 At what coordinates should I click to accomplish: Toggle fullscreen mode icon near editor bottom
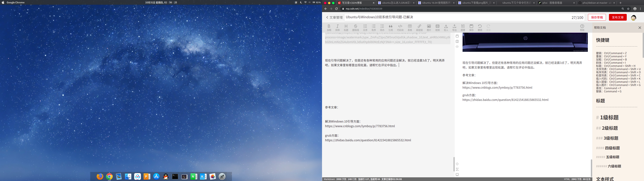457,169
